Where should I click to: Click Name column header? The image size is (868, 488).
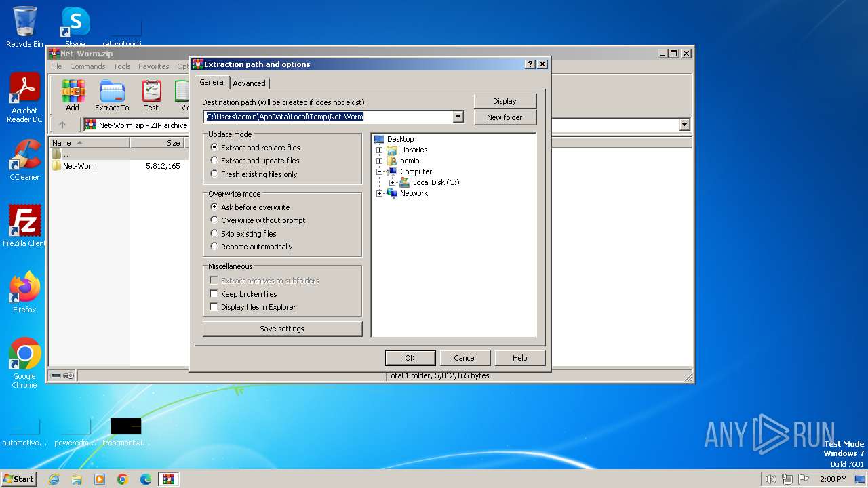[x=90, y=143]
